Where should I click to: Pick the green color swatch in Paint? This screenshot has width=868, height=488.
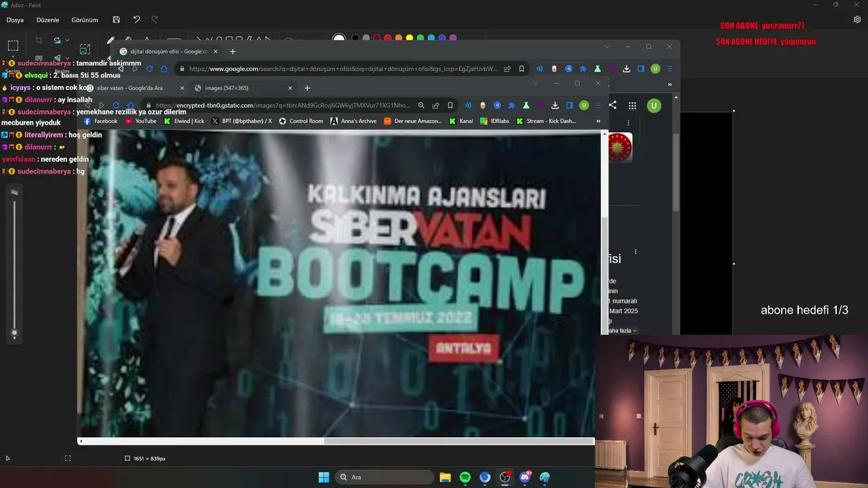pos(420,38)
